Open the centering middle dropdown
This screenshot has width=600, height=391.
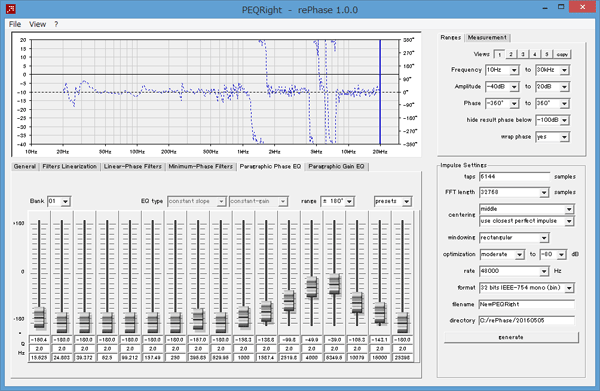[x=527, y=209]
